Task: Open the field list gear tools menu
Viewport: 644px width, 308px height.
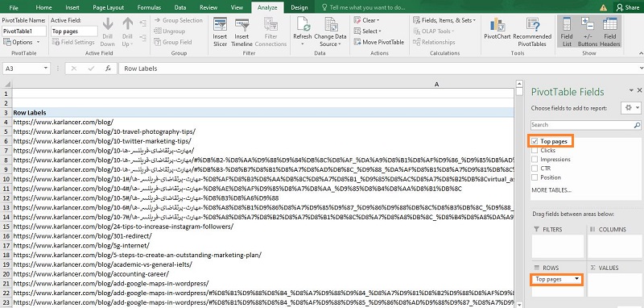Action: (x=631, y=108)
